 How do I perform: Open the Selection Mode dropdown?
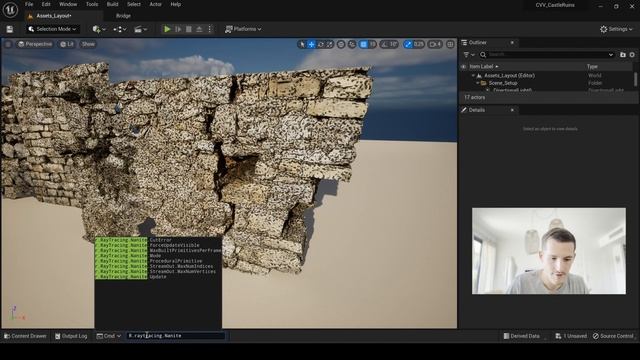[53, 29]
